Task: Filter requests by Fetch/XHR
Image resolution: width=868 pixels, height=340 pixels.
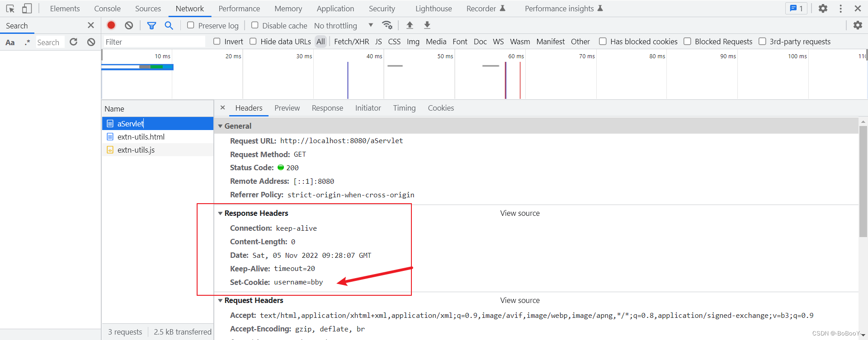Action: tap(351, 42)
